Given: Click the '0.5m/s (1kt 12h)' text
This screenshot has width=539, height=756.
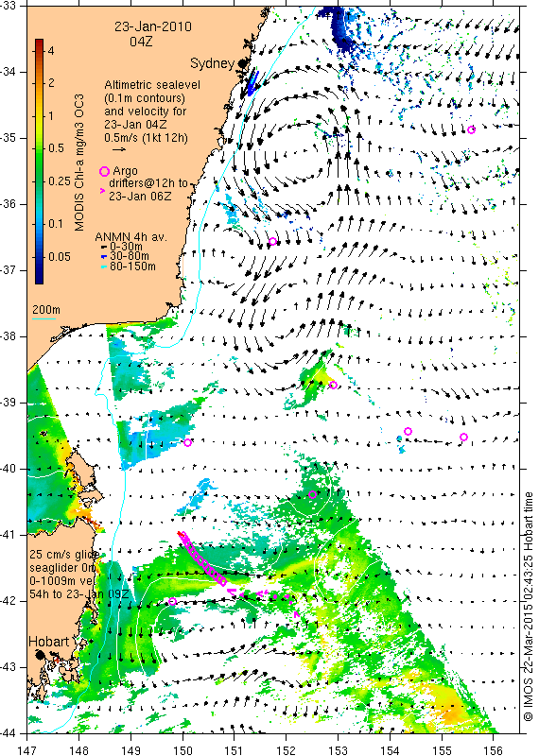Looking at the screenshot, I should [147, 137].
